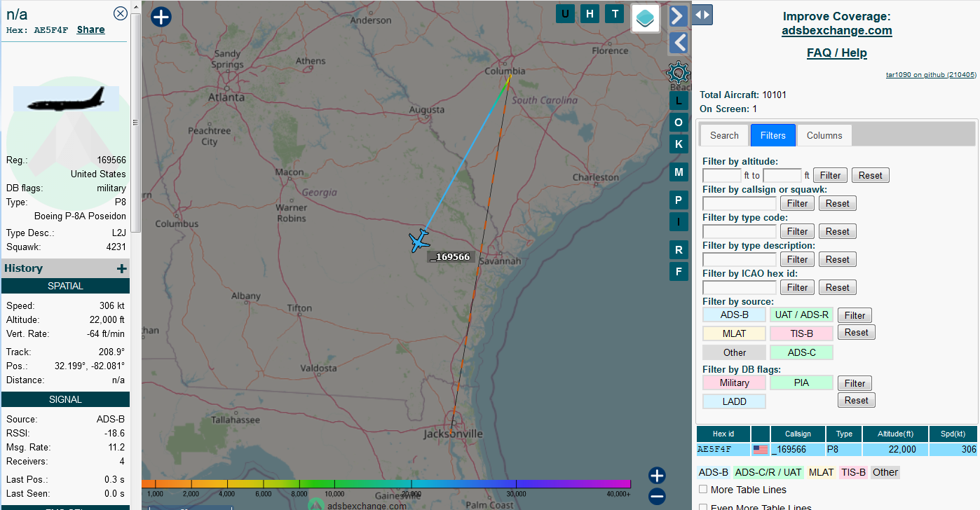The width and height of the screenshot is (980, 510).
Task: Select UAT / ADS-R source option
Action: (802, 315)
